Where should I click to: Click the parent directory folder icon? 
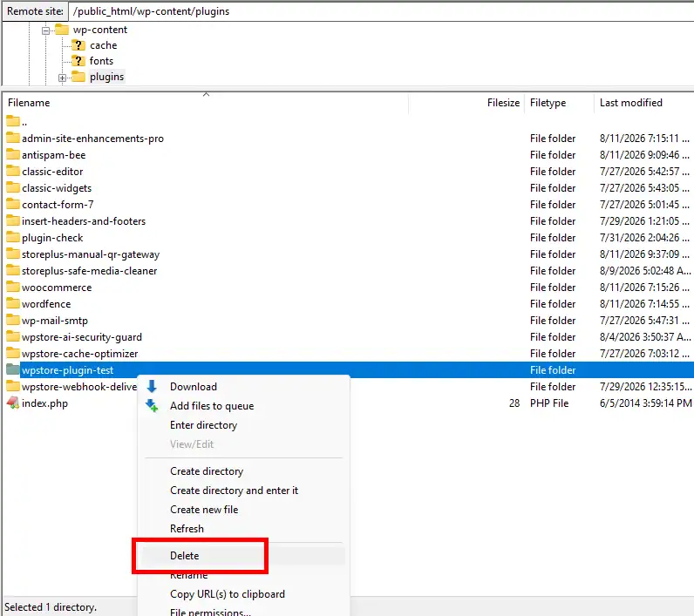13,121
